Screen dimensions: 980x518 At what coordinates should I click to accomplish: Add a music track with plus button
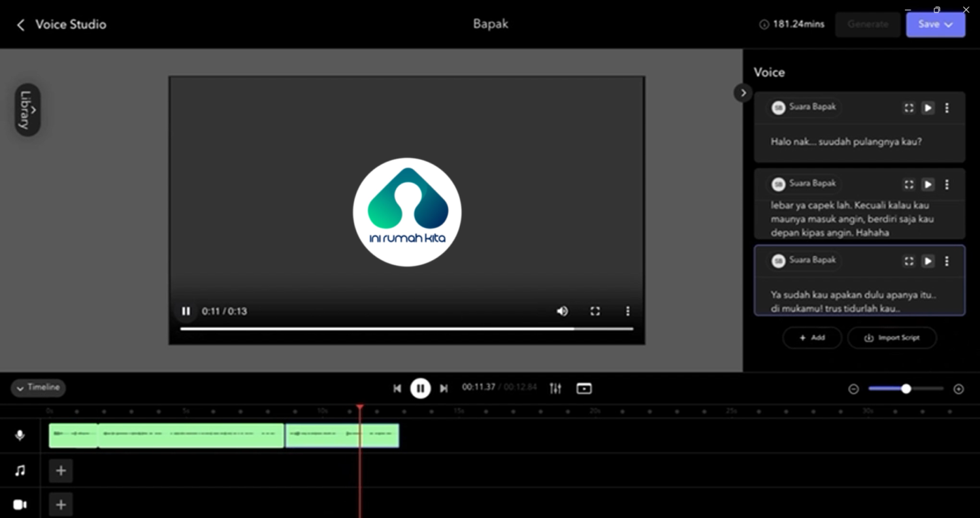[x=61, y=471]
